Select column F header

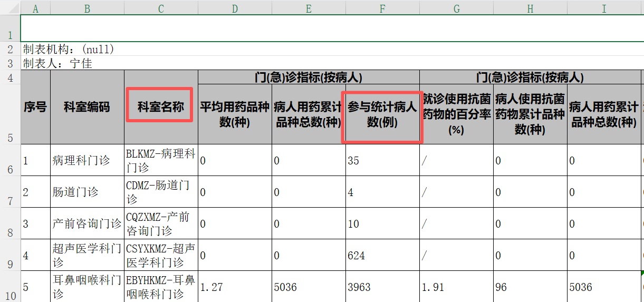(x=382, y=8)
